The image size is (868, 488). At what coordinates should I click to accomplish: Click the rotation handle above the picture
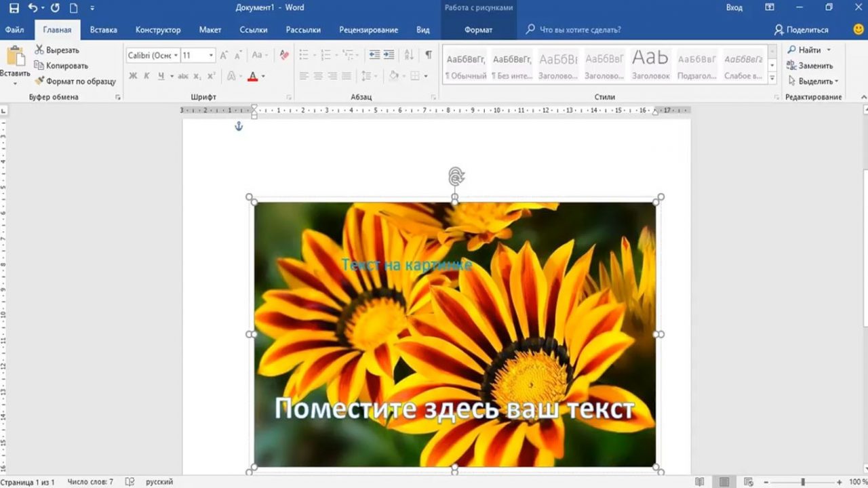pos(456,177)
